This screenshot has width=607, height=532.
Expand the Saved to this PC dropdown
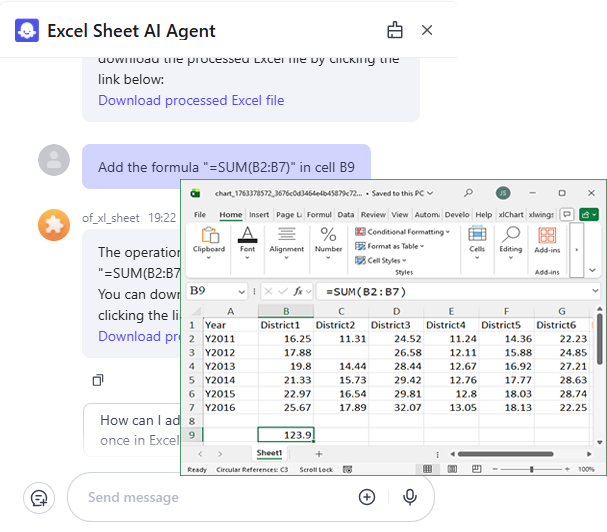(430, 193)
